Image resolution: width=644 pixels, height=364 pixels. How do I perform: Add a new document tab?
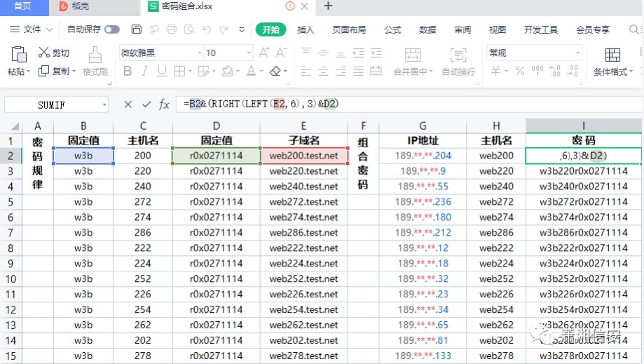point(328,6)
